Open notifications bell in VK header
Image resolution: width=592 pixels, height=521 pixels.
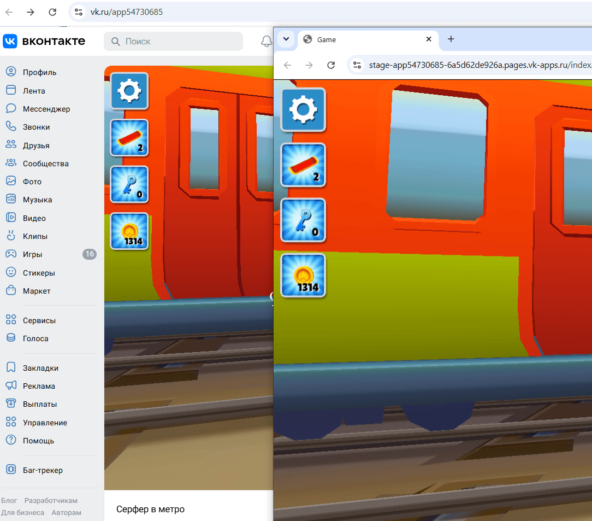click(267, 41)
